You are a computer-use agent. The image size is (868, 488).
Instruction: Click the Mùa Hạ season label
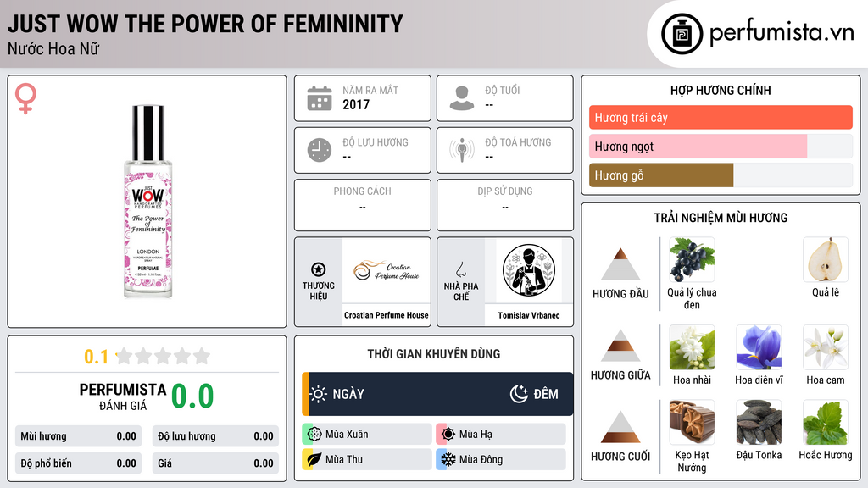coord(476,435)
